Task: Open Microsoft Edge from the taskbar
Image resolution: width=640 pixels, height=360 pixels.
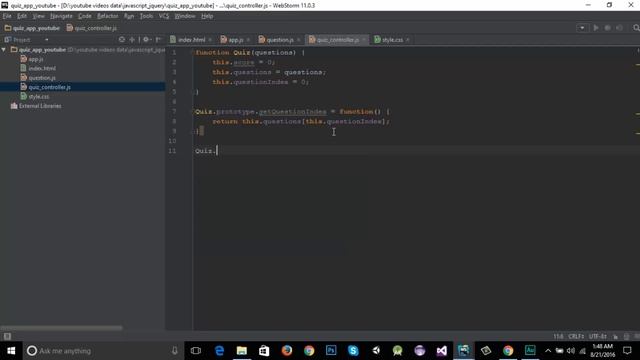Action: [220, 351]
